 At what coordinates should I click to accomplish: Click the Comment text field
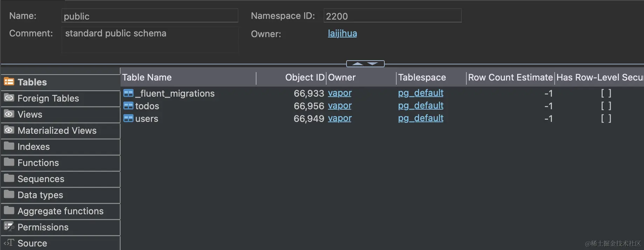click(150, 40)
